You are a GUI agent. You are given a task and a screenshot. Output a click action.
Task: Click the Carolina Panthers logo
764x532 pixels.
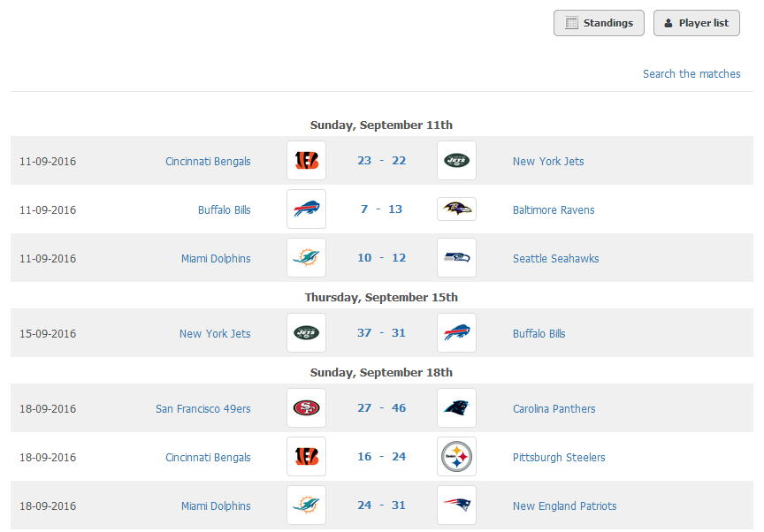pyautogui.click(x=456, y=408)
